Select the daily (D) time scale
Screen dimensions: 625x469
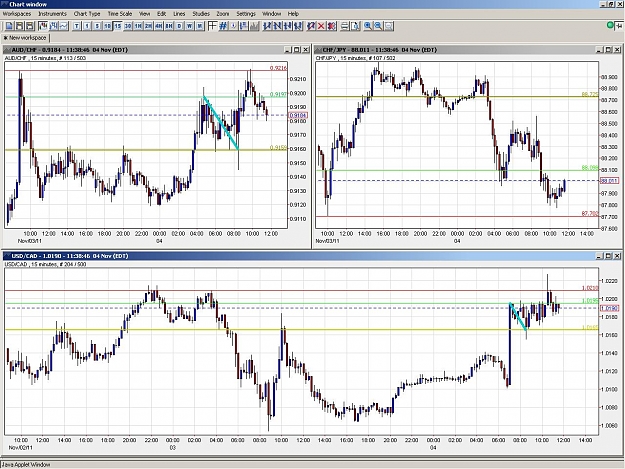(179, 26)
